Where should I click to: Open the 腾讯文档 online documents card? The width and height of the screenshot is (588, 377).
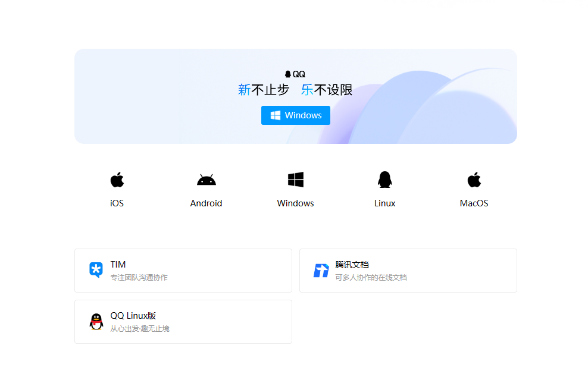408,270
